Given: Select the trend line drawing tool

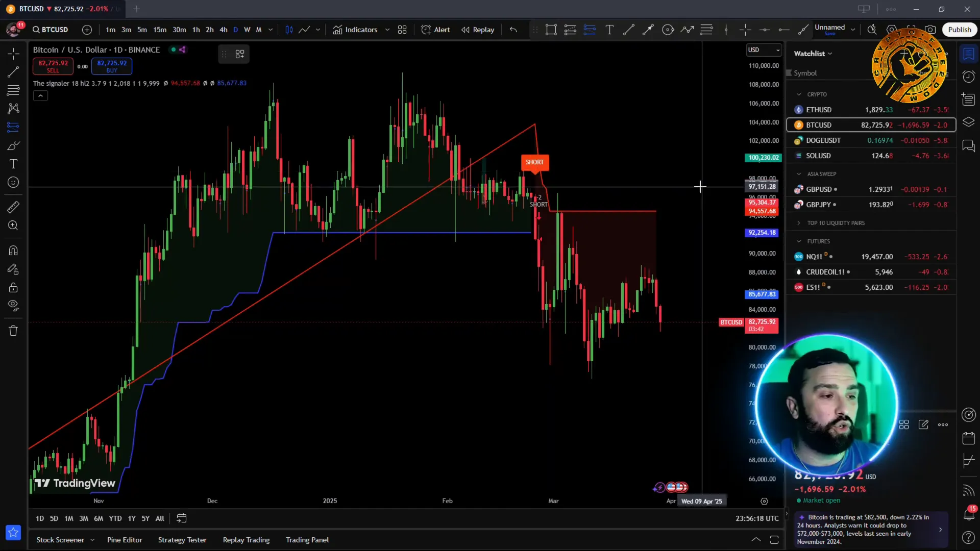Looking at the screenshot, I should point(13,72).
